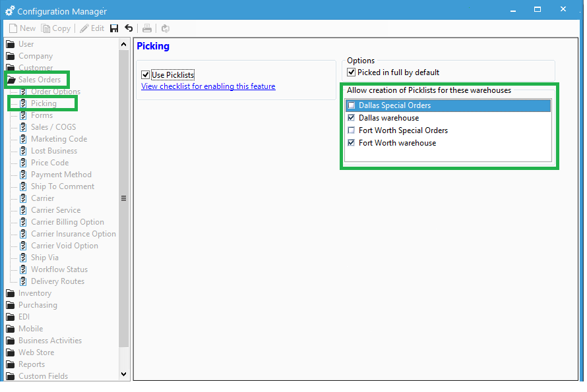Click the Price Code tree label

49,163
